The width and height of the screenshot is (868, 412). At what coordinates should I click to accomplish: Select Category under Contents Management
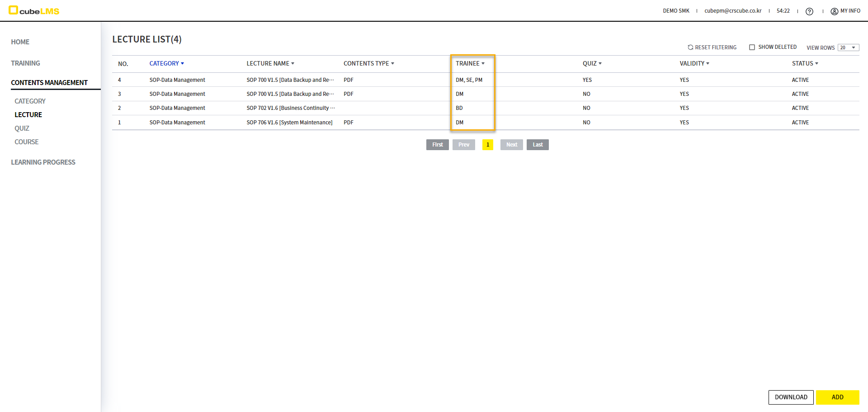tap(30, 101)
